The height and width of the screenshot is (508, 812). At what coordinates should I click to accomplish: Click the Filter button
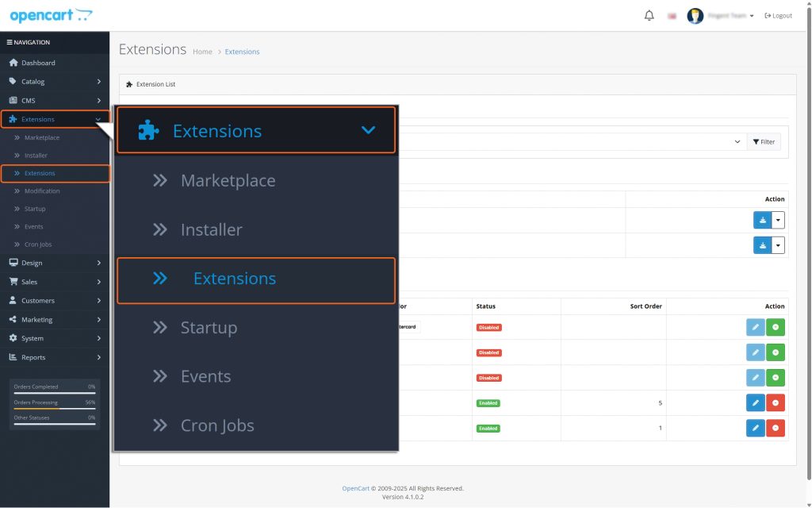(x=763, y=141)
